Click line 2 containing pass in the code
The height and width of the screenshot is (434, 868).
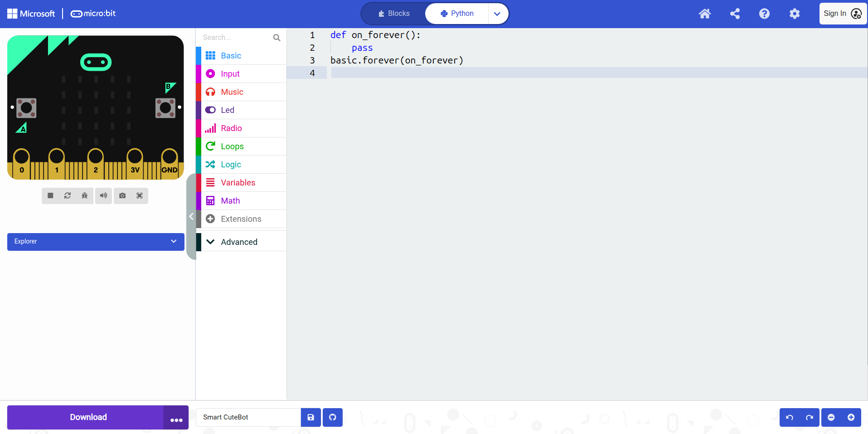coord(362,48)
